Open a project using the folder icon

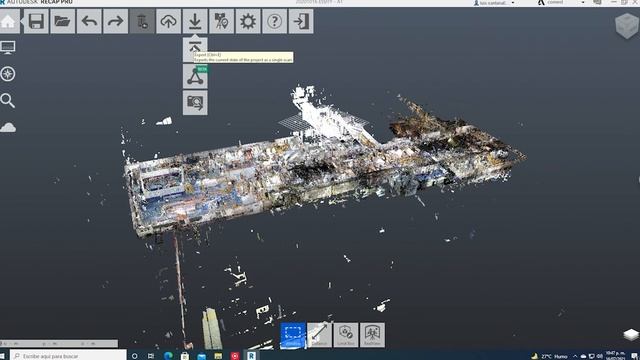(x=62, y=21)
